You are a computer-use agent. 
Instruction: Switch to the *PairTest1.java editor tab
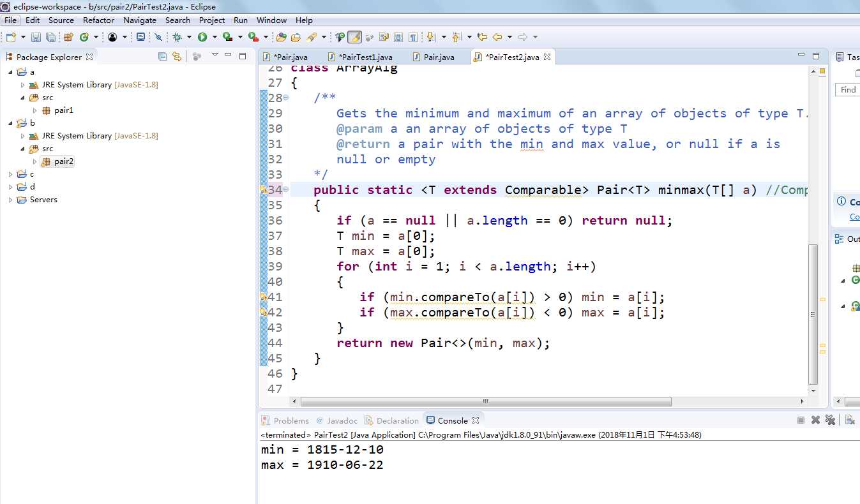tap(359, 57)
